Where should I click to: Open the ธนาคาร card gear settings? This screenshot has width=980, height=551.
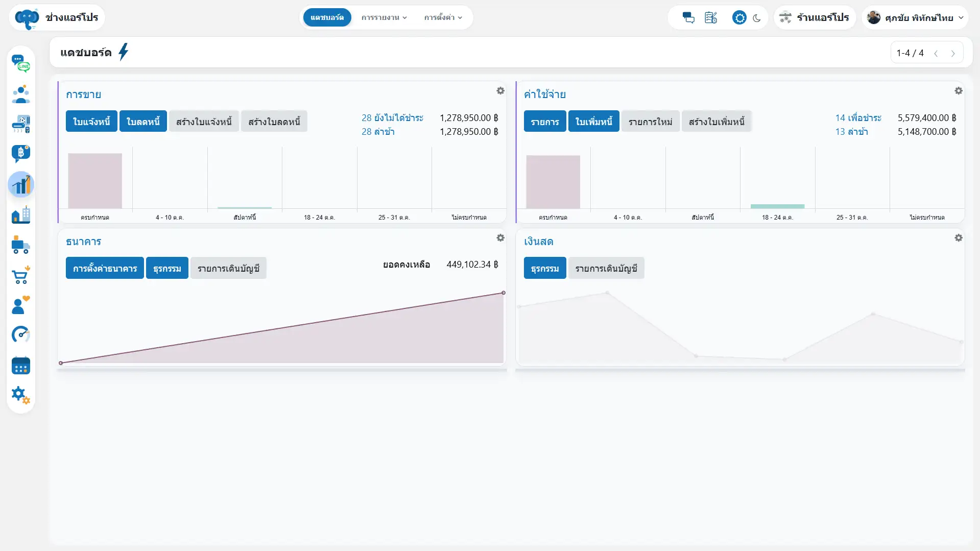pyautogui.click(x=500, y=238)
